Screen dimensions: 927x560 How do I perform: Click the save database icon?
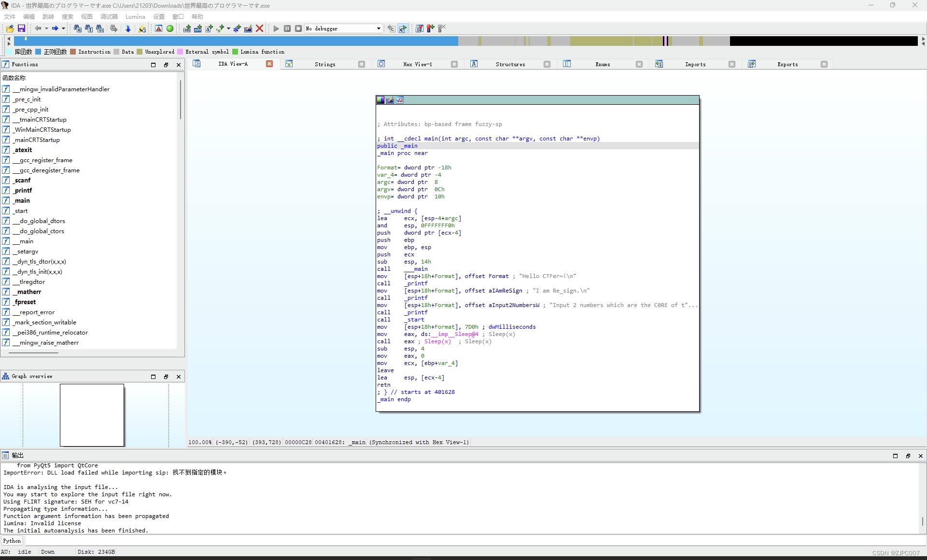21,29
